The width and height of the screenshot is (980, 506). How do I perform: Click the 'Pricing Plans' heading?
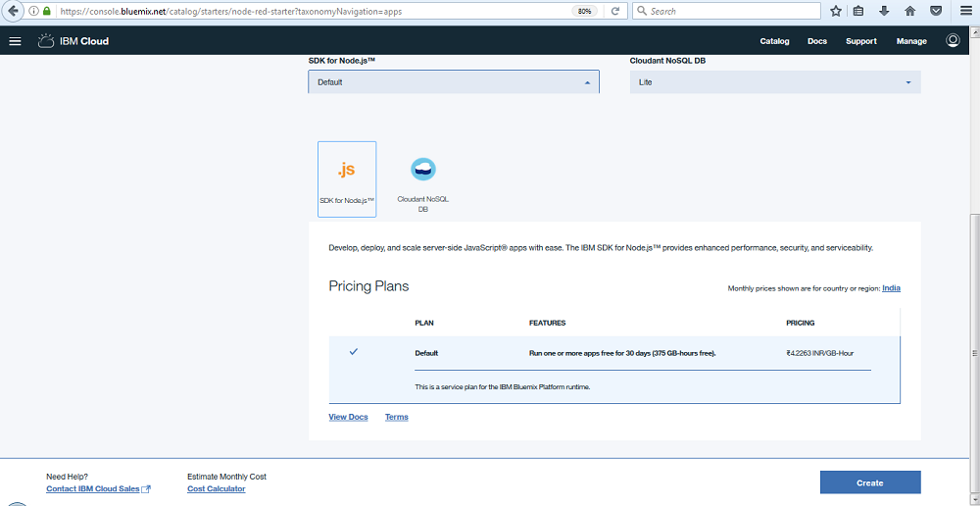click(x=368, y=286)
